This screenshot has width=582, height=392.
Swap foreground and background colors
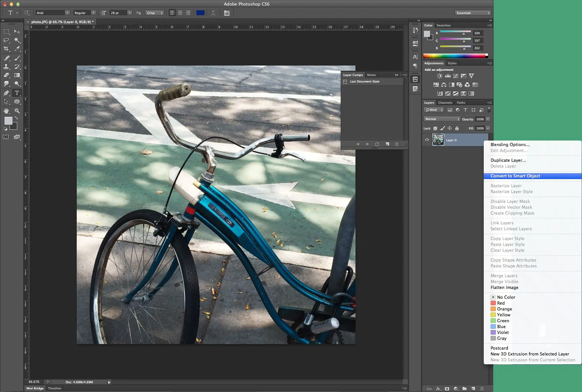click(x=16, y=118)
